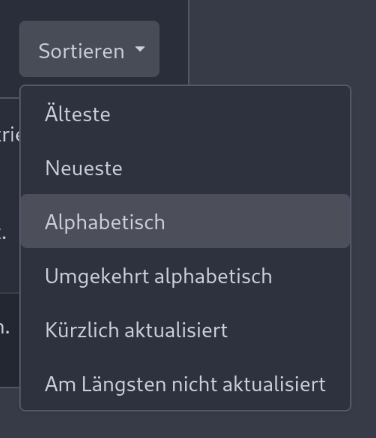The height and width of the screenshot is (438, 376).
Task: Click the caret arrow beside Sortieren
Action: coord(140,49)
